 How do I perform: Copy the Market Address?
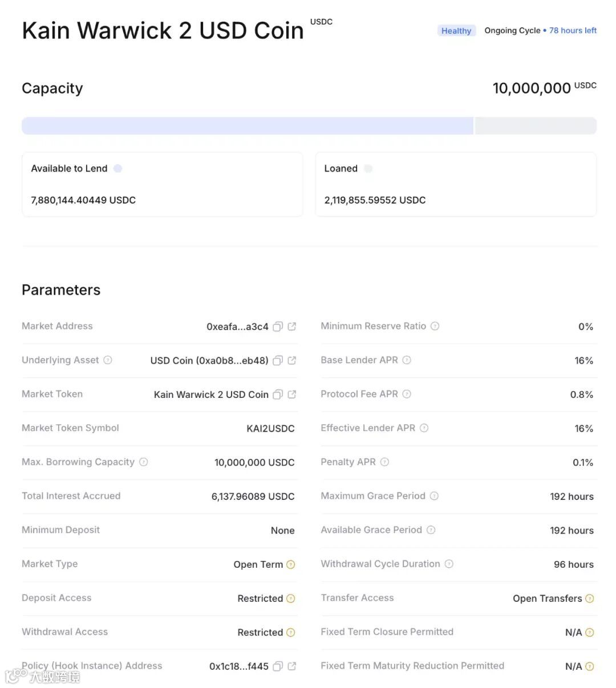278,327
